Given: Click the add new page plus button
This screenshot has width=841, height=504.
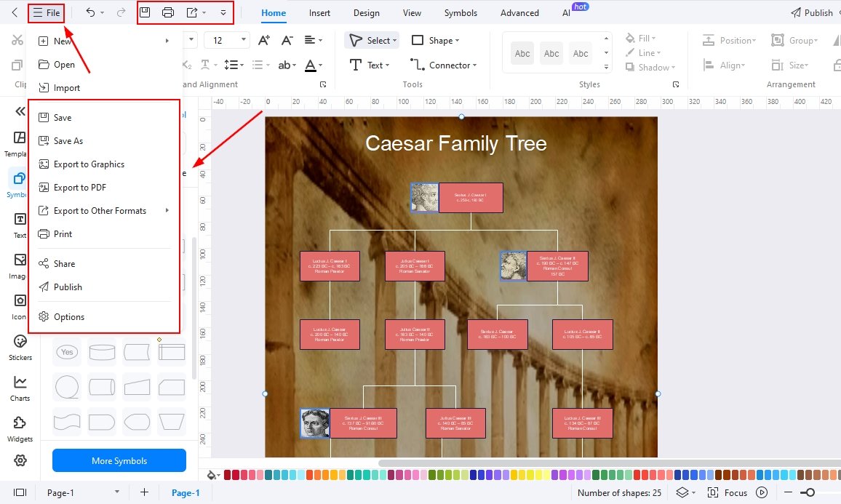Looking at the screenshot, I should click(x=144, y=492).
